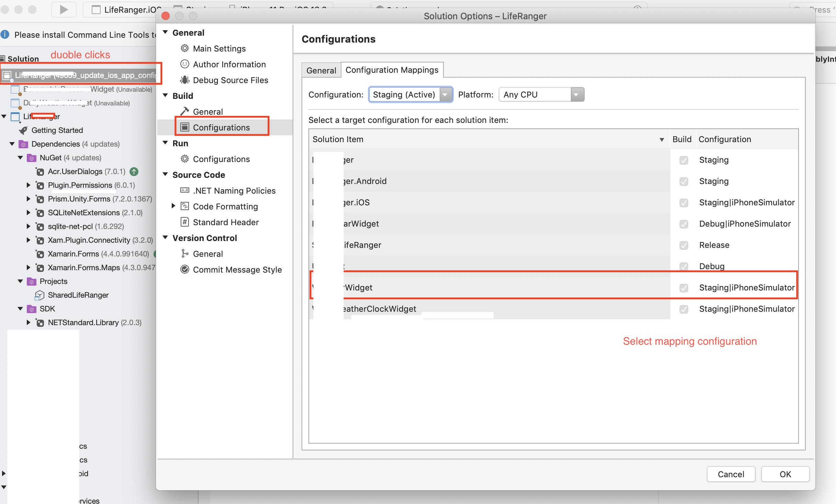
Task: Open the Configuration dropdown showing Staging (Active)
Action: point(411,94)
